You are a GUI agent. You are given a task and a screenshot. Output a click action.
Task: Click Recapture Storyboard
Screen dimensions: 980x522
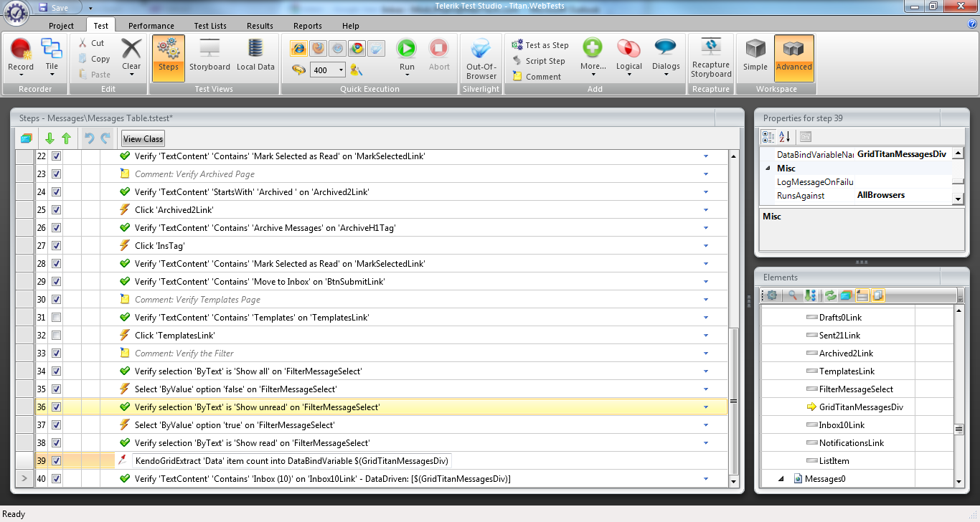pos(711,57)
